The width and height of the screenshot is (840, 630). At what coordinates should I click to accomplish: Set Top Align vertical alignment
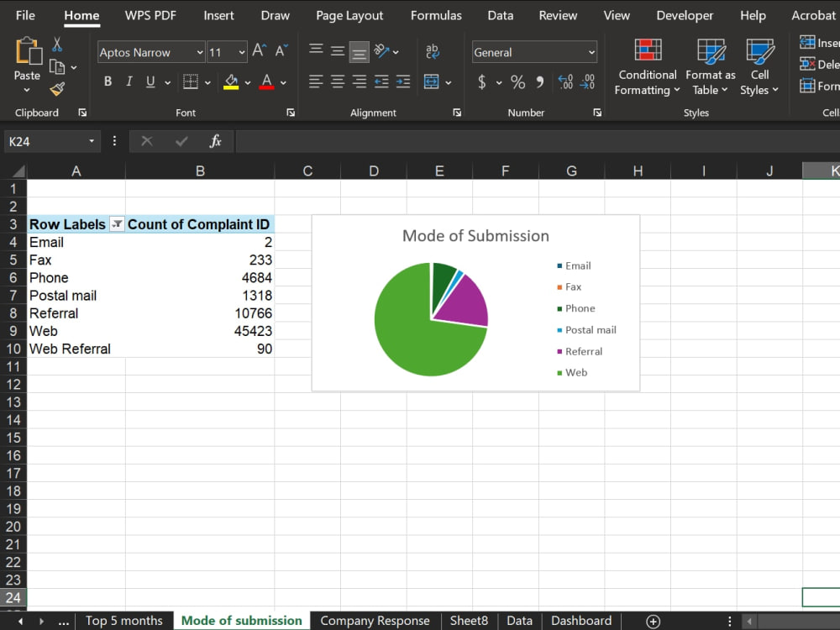pos(316,51)
